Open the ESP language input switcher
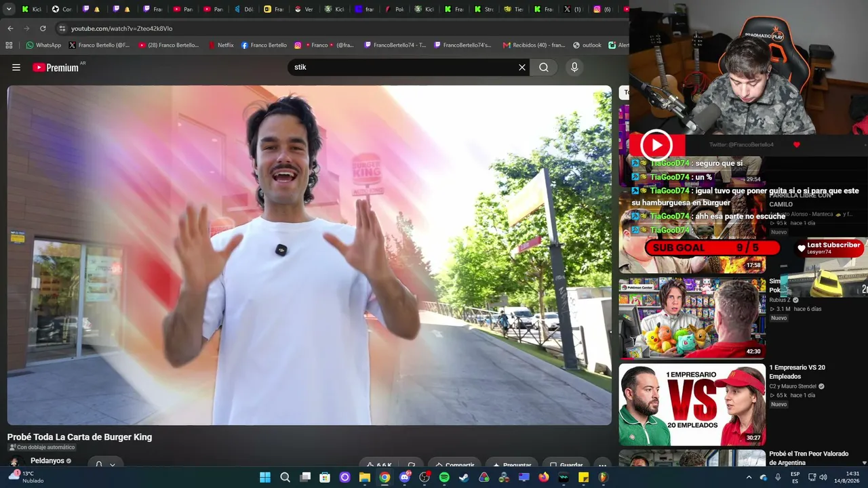Viewport: 868px width, 488px height. 795,477
